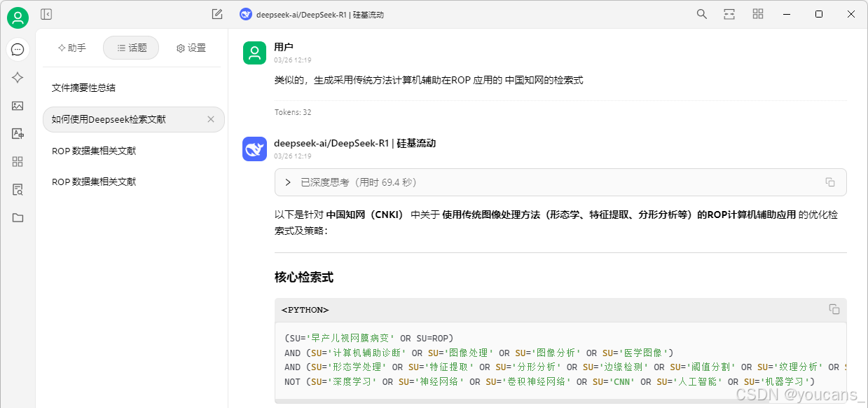
Task: Open the files folder sidebar icon
Action: pos(18,217)
